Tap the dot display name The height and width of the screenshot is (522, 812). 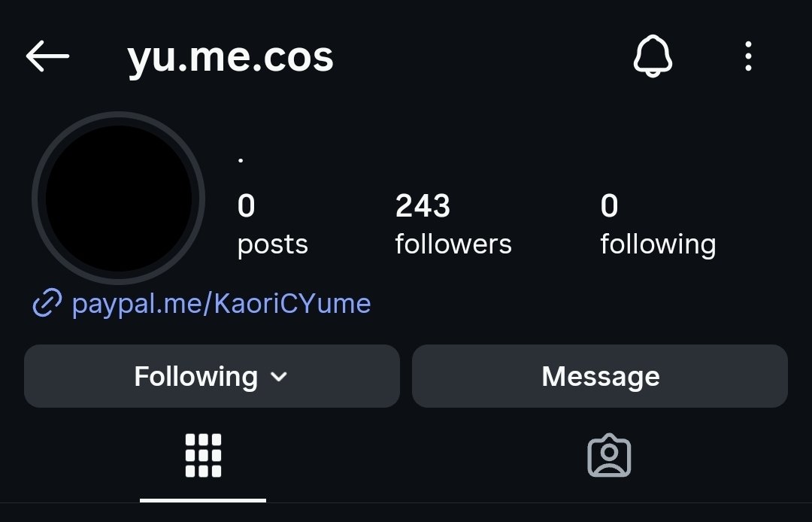[x=241, y=160]
